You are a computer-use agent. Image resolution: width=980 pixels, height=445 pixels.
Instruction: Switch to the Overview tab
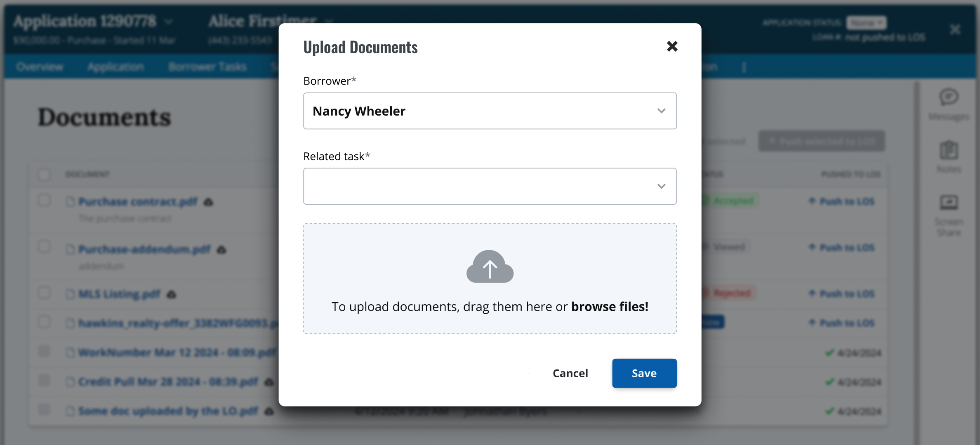tap(40, 67)
